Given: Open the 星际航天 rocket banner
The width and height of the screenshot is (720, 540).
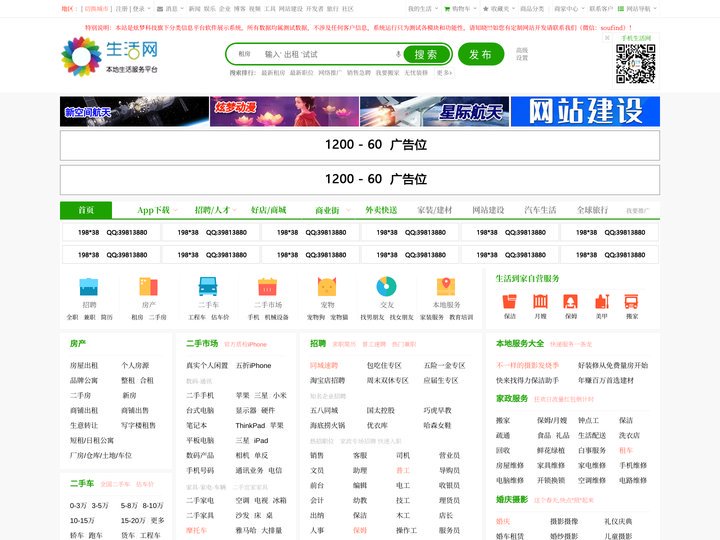Looking at the screenshot, I should (434, 111).
